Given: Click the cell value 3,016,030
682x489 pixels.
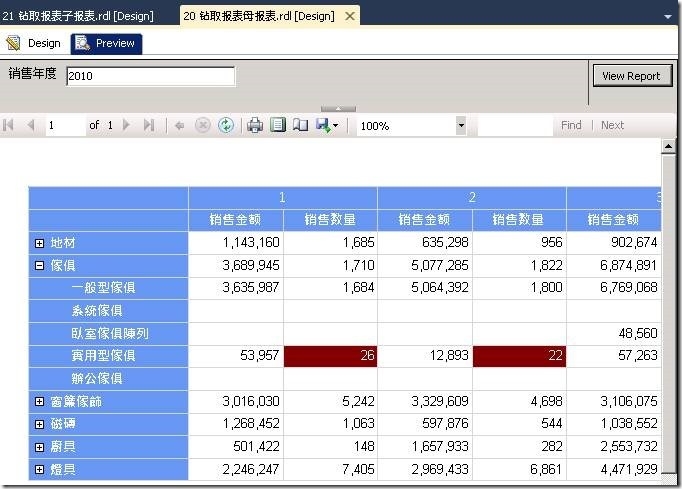Looking at the screenshot, I should pyautogui.click(x=251, y=402).
